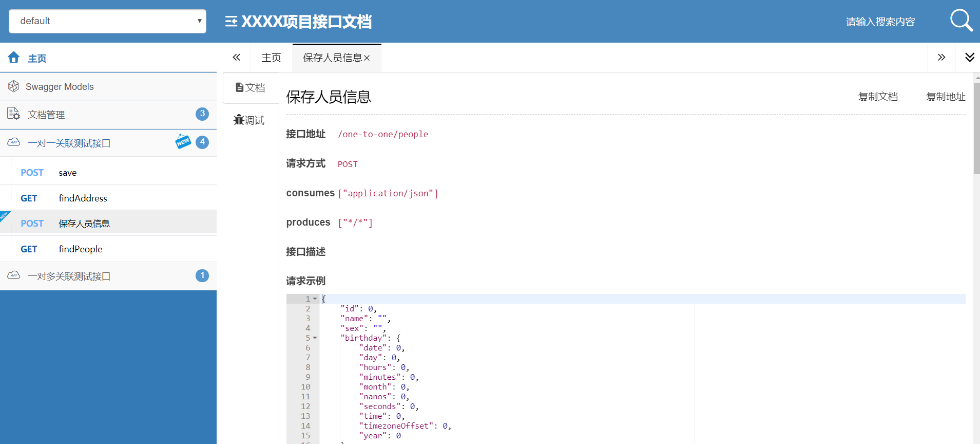Open the 调试 debug bug tab
Viewport: 980px width, 444px height.
tap(249, 120)
